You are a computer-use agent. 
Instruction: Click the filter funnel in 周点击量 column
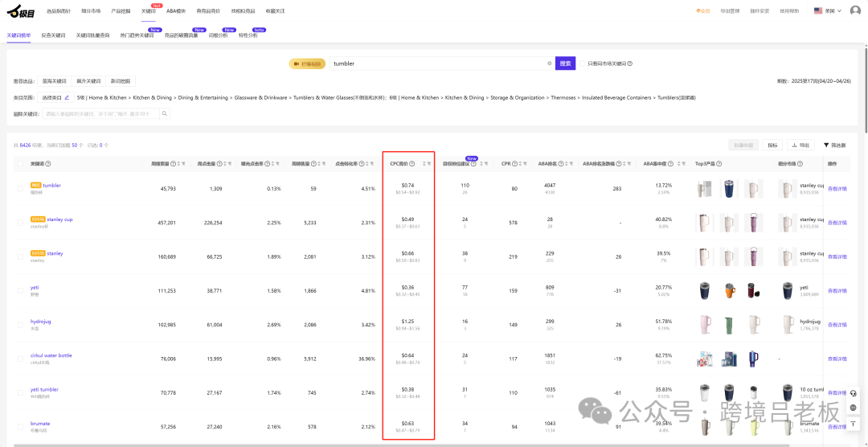coord(231,163)
